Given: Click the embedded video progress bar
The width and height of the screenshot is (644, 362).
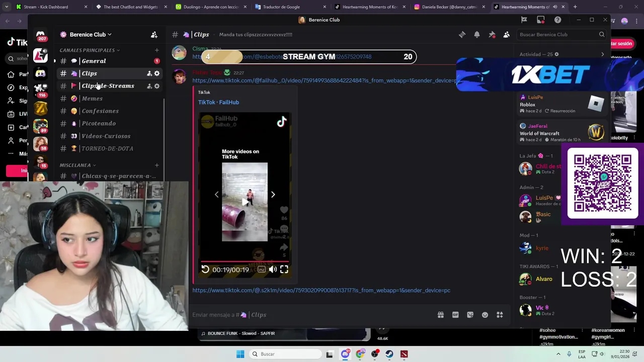Looking at the screenshot, I should [245, 261].
